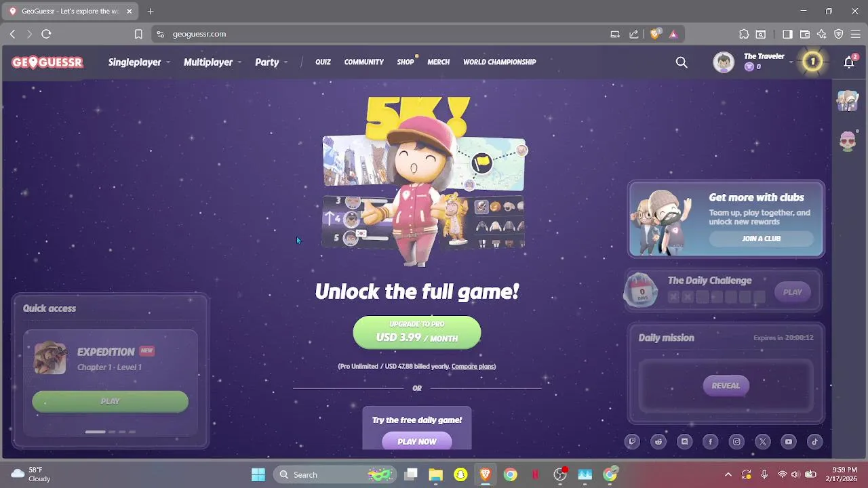Open the SHOP nav item
The width and height of the screenshot is (868, 488).
point(406,62)
